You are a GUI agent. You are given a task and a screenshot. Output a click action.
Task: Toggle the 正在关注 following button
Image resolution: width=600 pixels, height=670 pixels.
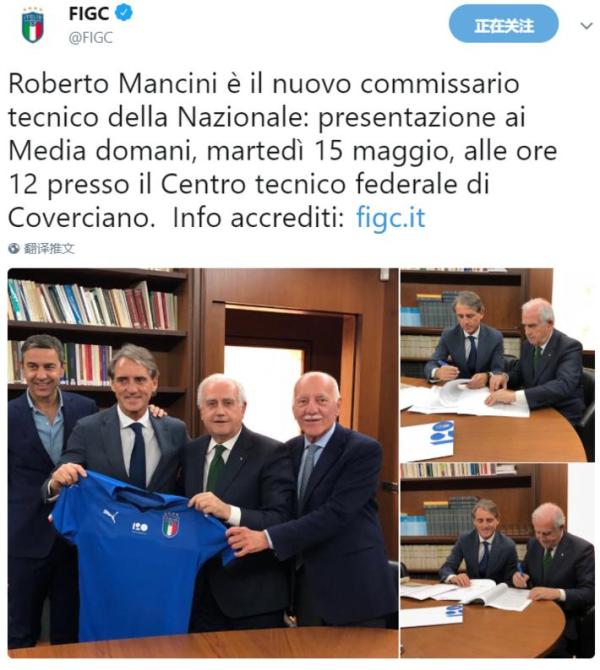[x=503, y=24]
